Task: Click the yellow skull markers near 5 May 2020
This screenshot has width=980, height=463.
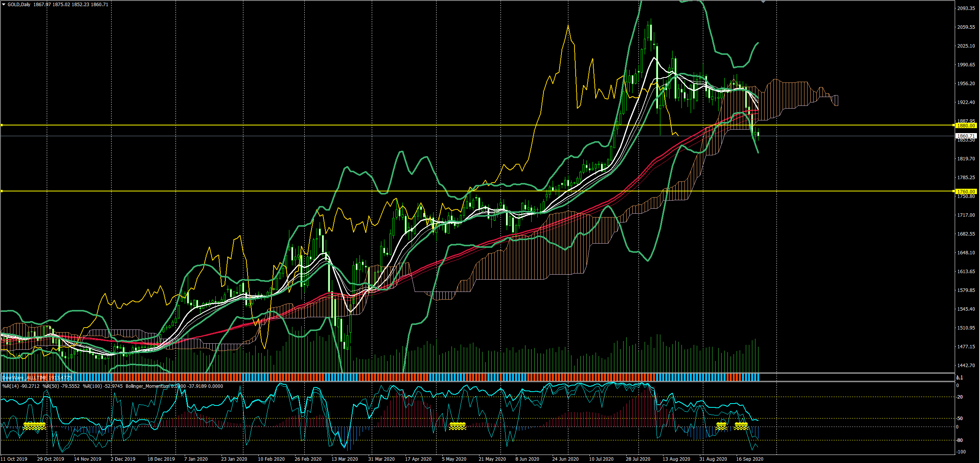Action: click(457, 425)
